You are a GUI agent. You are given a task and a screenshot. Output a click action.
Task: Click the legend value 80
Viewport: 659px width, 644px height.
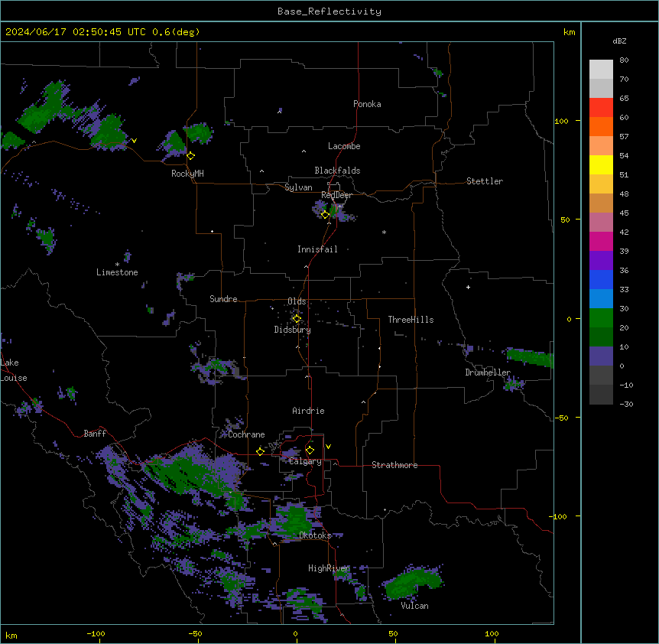click(624, 60)
